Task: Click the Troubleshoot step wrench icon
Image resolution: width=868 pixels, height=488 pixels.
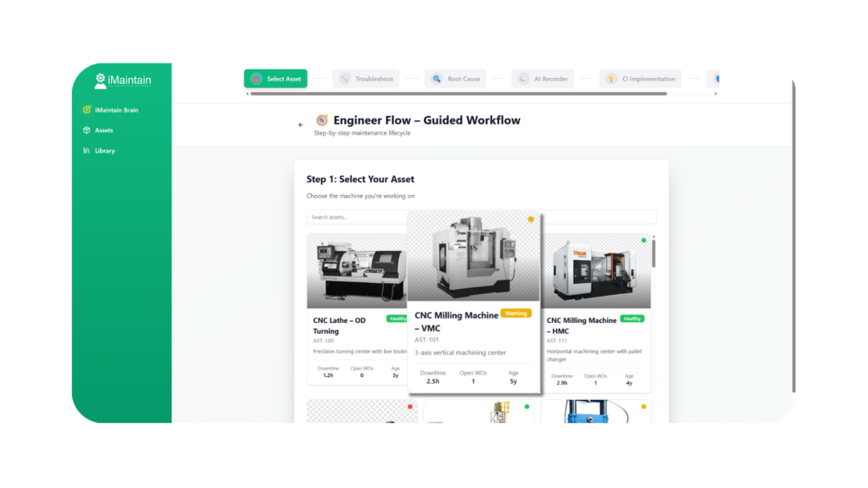Action: pos(344,79)
